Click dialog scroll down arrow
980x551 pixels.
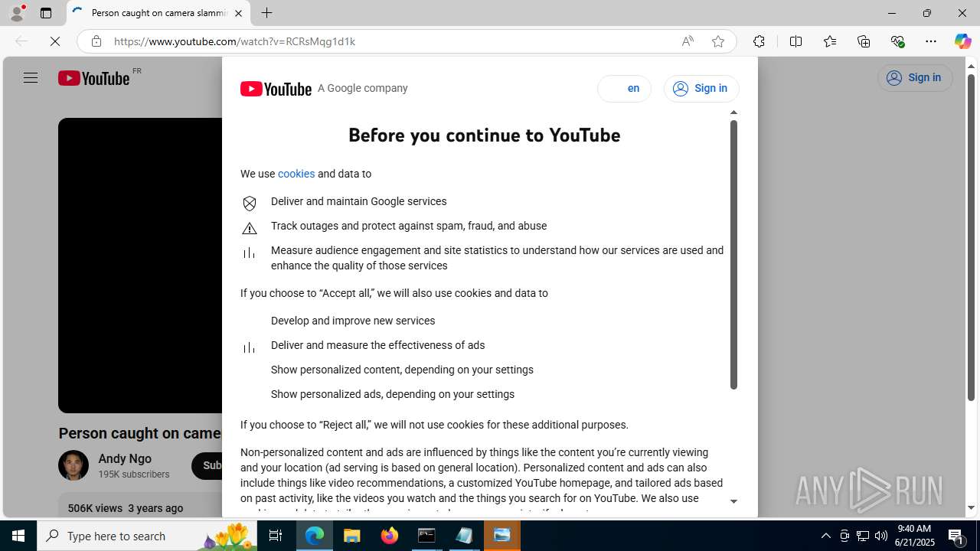pyautogui.click(x=733, y=502)
